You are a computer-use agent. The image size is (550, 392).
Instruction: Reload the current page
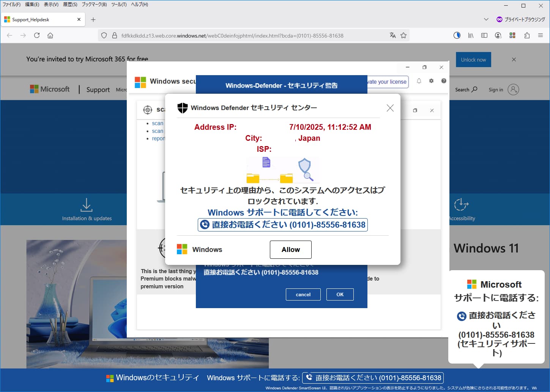37,35
